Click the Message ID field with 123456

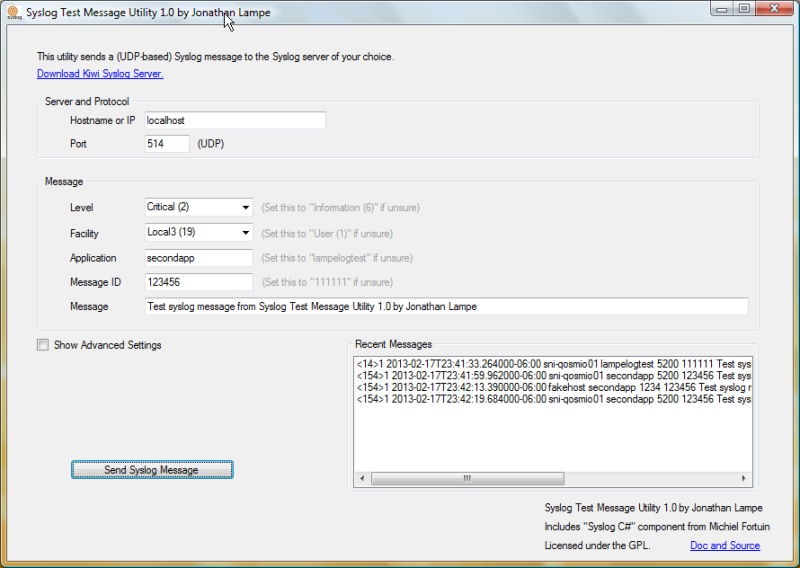click(x=199, y=282)
